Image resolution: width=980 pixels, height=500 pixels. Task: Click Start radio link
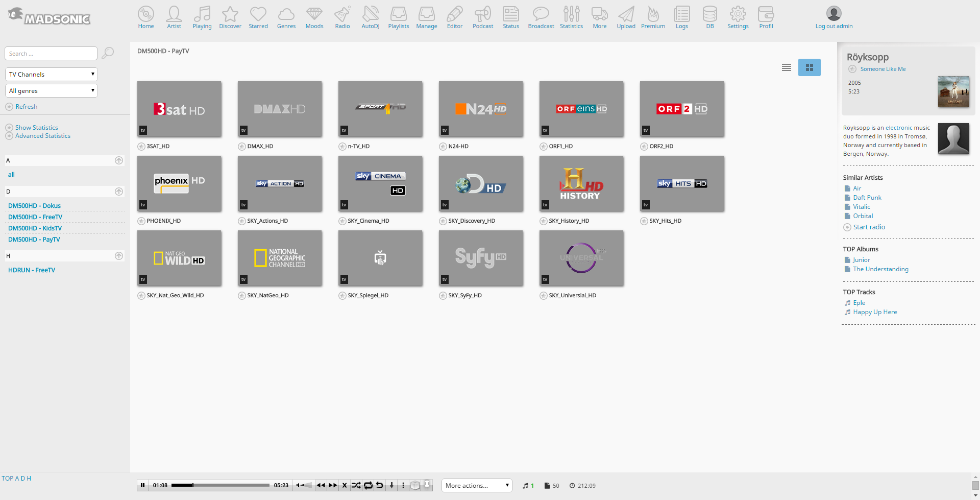(x=869, y=227)
